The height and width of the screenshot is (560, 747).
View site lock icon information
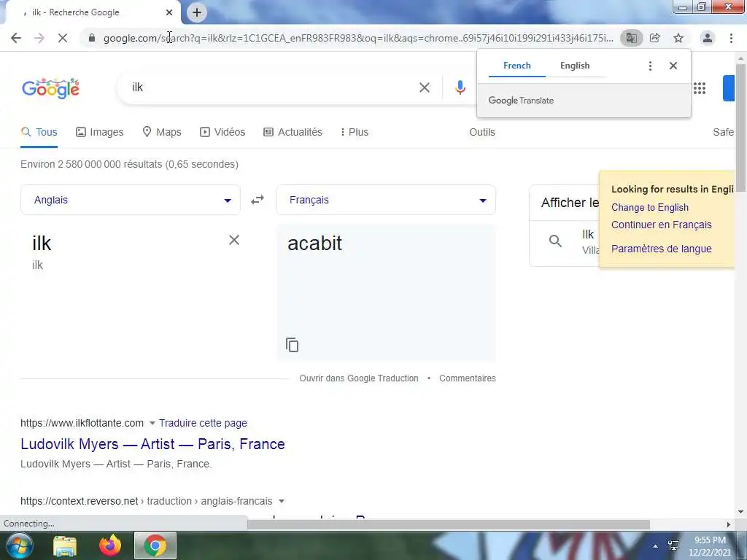pyautogui.click(x=92, y=38)
